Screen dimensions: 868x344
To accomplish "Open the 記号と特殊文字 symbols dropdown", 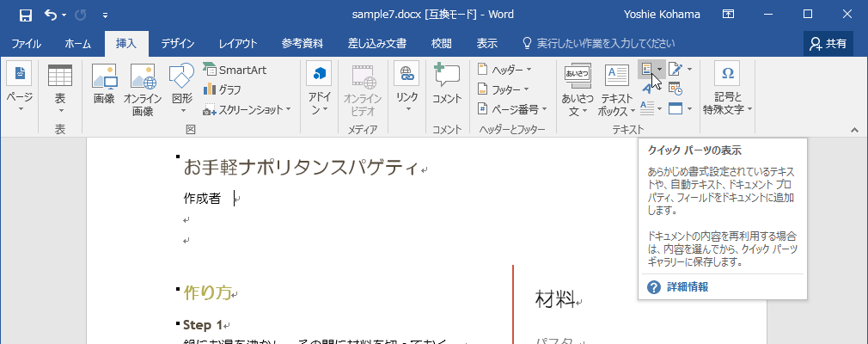I will point(728,89).
